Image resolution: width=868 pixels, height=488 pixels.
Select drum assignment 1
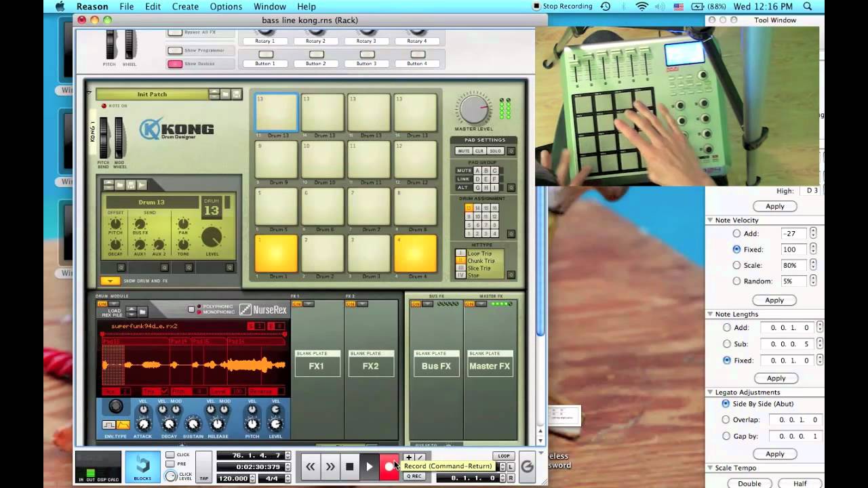469,233
